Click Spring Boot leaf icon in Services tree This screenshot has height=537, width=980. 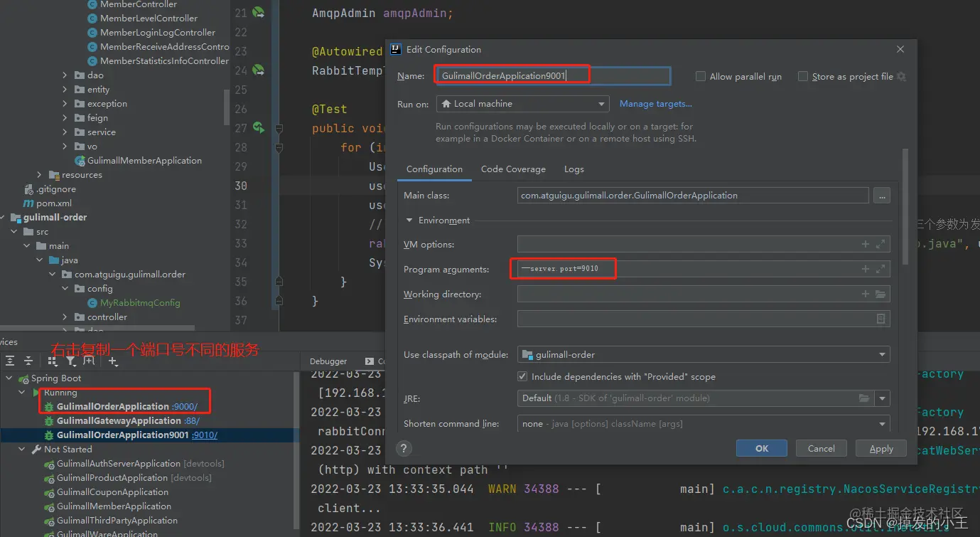tap(25, 378)
